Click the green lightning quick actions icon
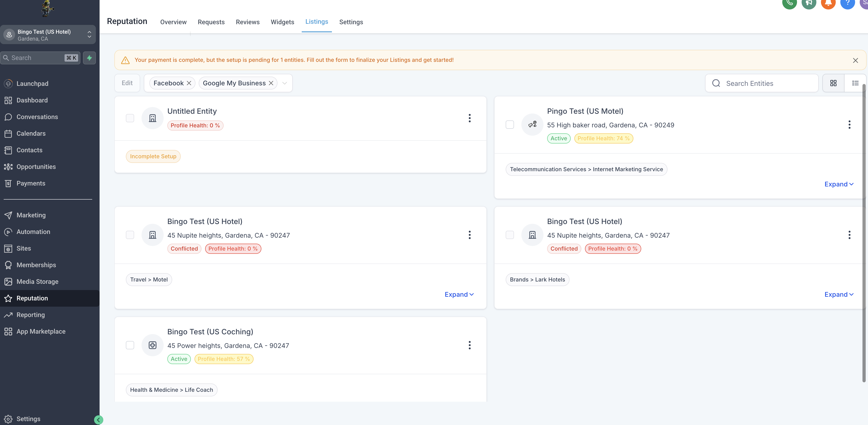Image resolution: width=868 pixels, height=425 pixels. pyautogui.click(x=89, y=58)
